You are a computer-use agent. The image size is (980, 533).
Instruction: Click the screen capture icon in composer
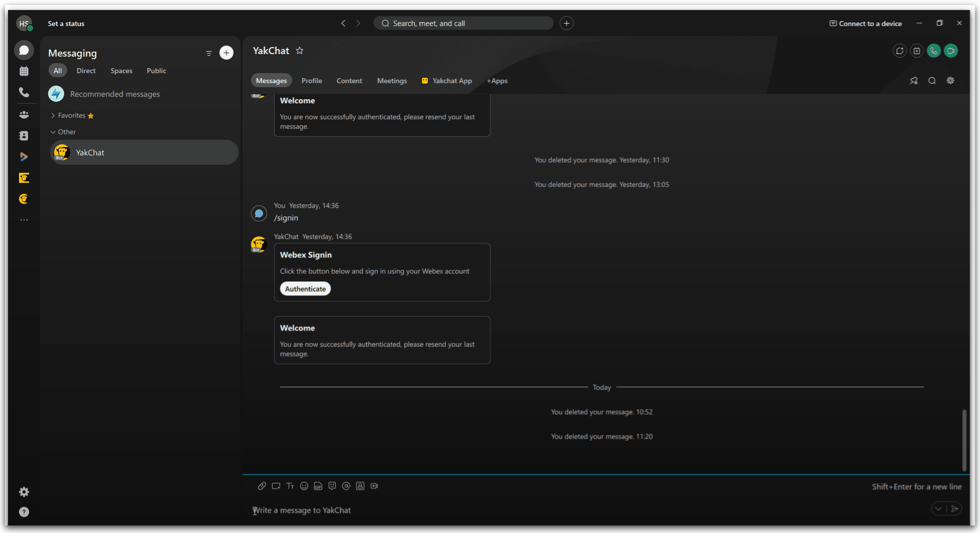click(276, 486)
